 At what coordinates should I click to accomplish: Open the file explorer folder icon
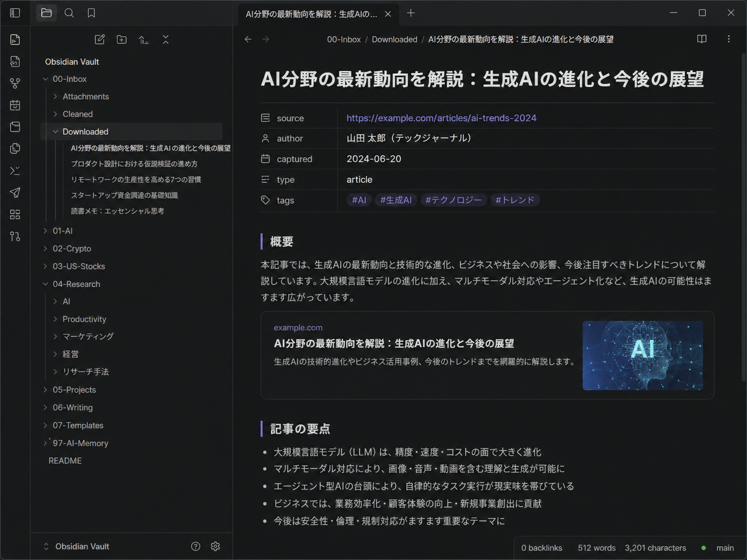46,13
